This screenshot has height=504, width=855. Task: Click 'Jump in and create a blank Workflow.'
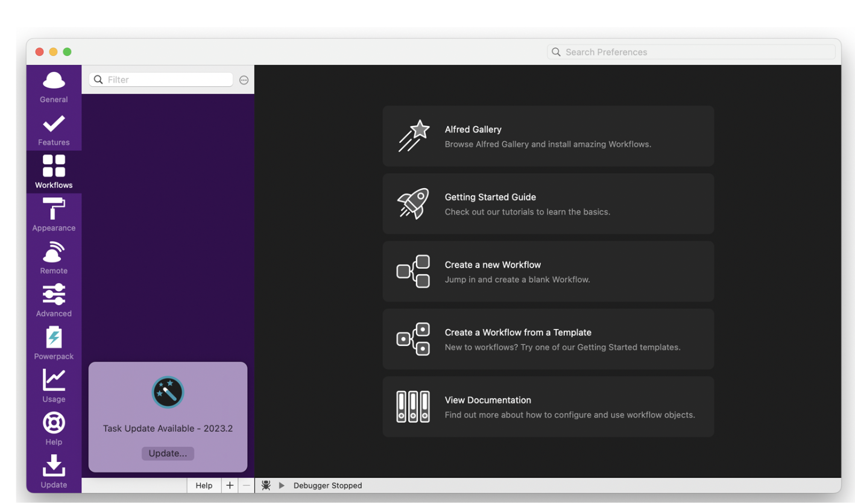[517, 279]
